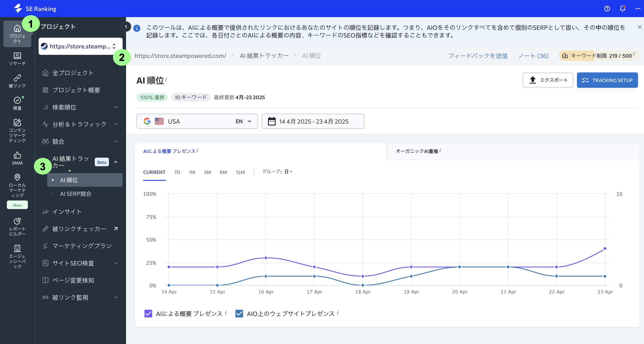Open the project selector https://store.steamp...
The image size is (644, 344).
81,46
